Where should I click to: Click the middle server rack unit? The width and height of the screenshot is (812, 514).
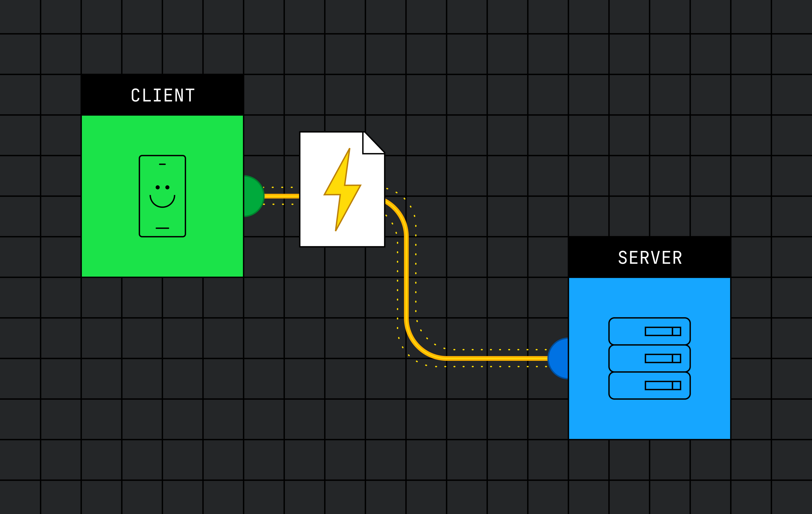[x=627, y=358]
